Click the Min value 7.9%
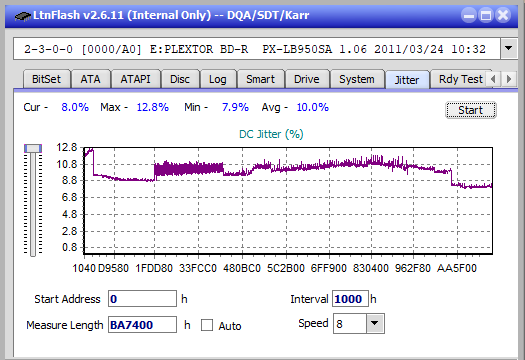This screenshot has height=360, width=525. coord(235,107)
